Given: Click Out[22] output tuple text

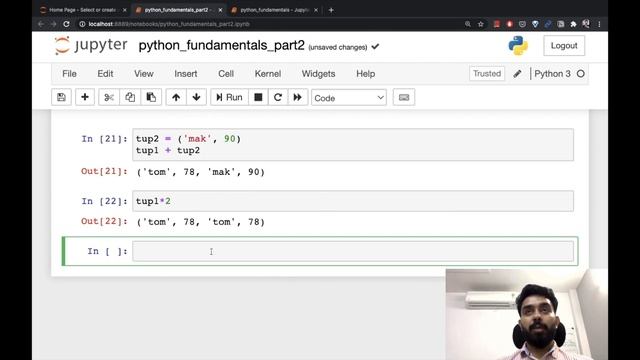Looking at the screenshot, I should [x=201, y=222].
